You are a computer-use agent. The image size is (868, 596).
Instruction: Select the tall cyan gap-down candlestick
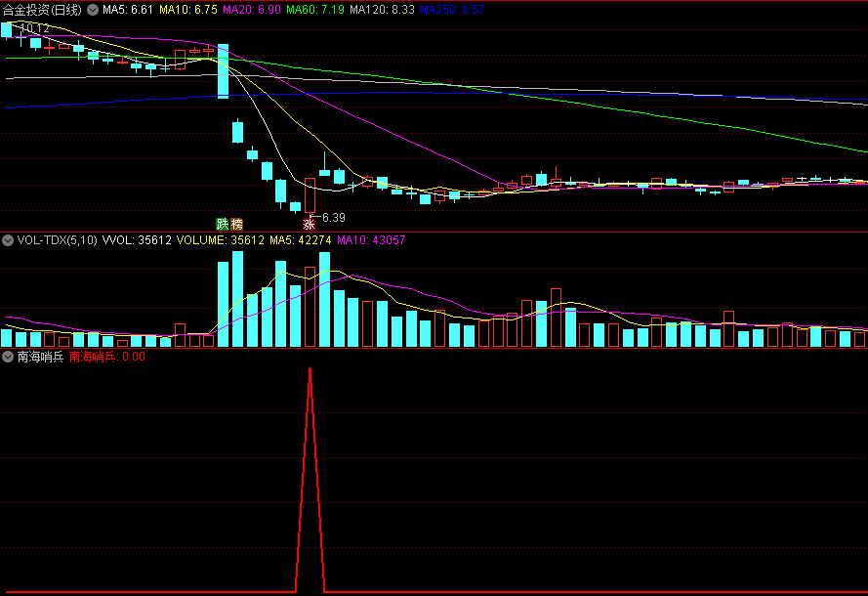[223, 71]
